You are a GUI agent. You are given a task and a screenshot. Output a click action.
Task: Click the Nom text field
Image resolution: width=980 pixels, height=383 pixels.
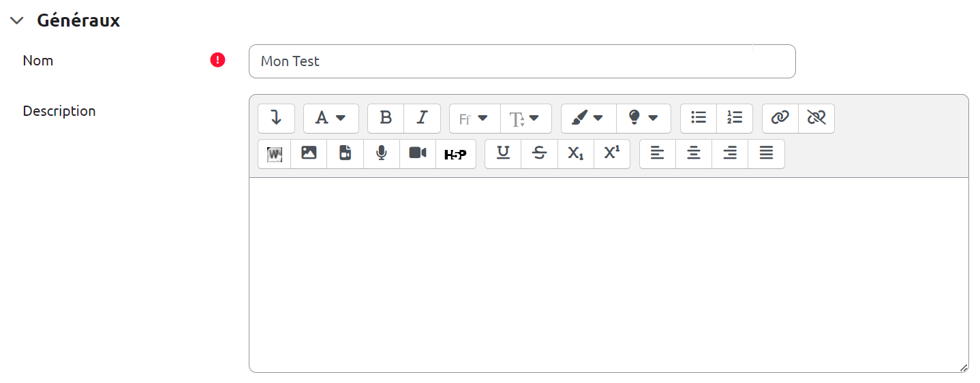click(522, 61)
